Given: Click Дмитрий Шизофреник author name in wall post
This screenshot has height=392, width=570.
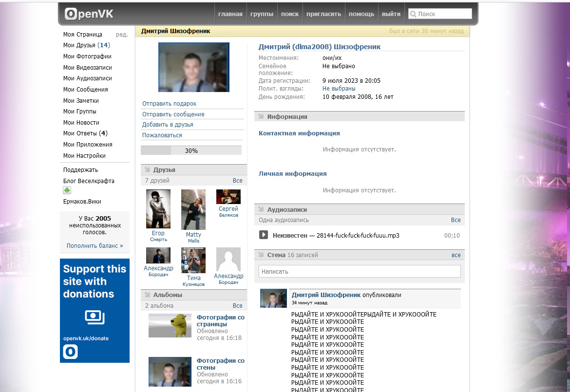Looking at the screenshot, I should (326, 295).
